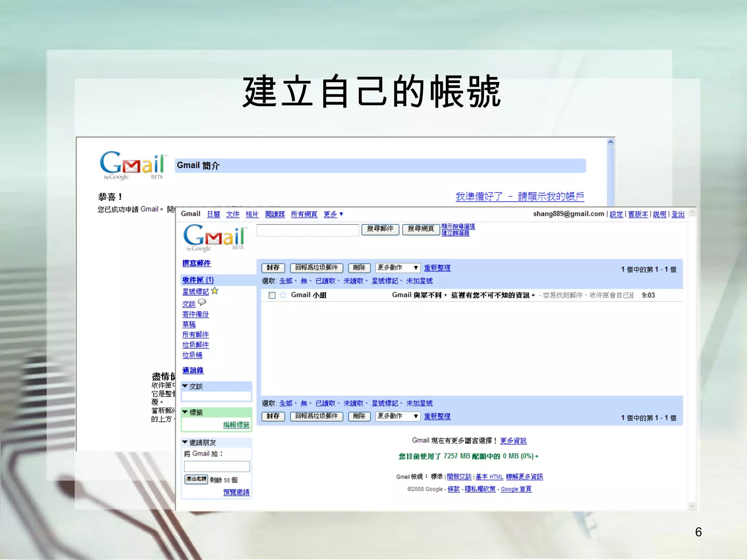Open 星號標記 folder
Screen dimensions: 747x560
(x=196, y=292)
